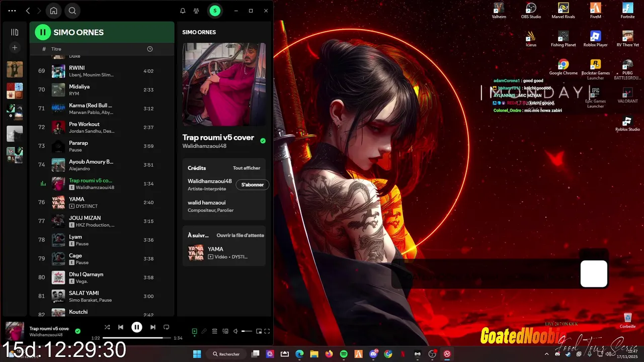Screen dimensions: 644x362
Task: Pause playback in the bottom player bar
Action: tap(137, 327)
